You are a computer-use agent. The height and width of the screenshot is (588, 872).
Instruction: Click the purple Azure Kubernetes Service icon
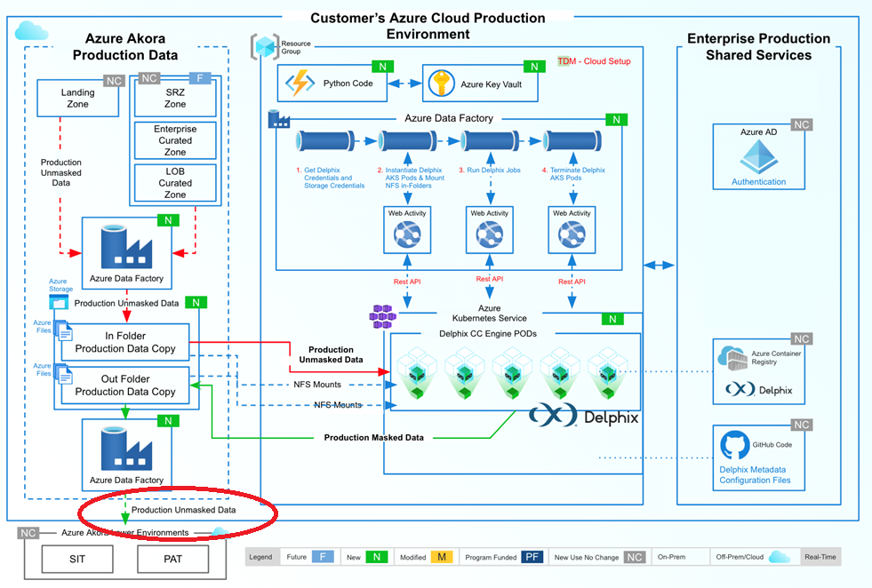click(382, 316)
